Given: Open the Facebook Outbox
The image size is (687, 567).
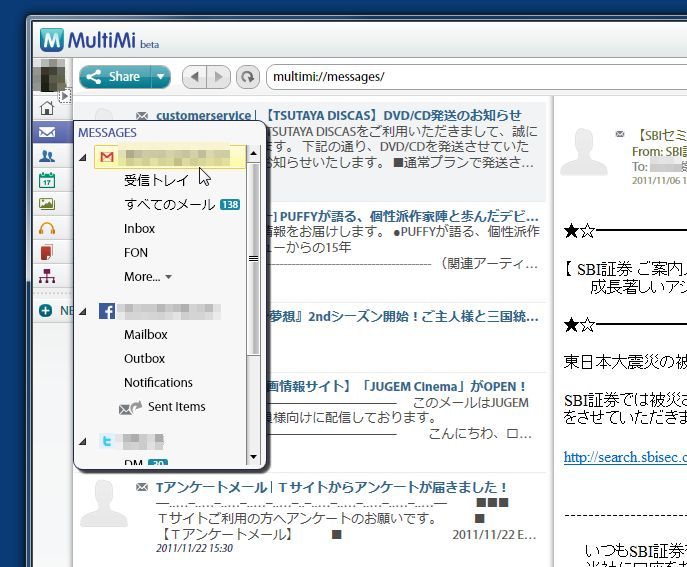Looking at the screenshot, I should tap(144, 358).
